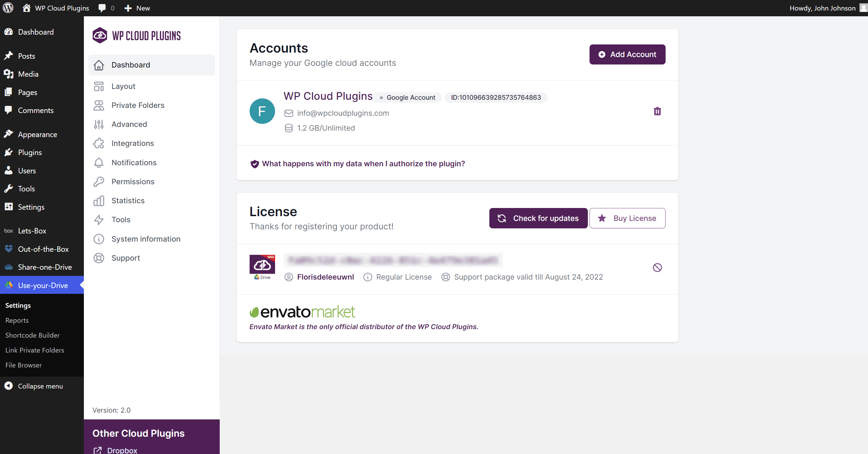868x454 pixels.
Task: Expand the New content menu
Action: tap(137, 8)
